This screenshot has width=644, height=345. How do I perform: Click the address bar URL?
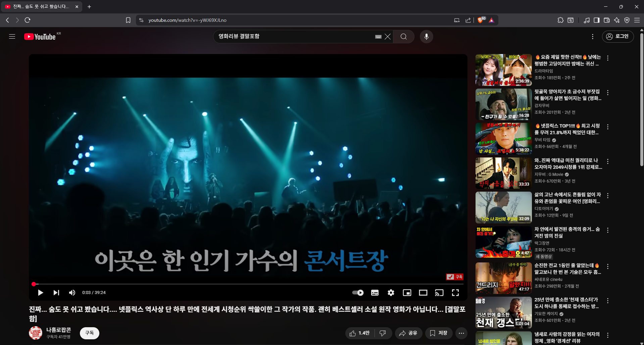click(187, 20)
